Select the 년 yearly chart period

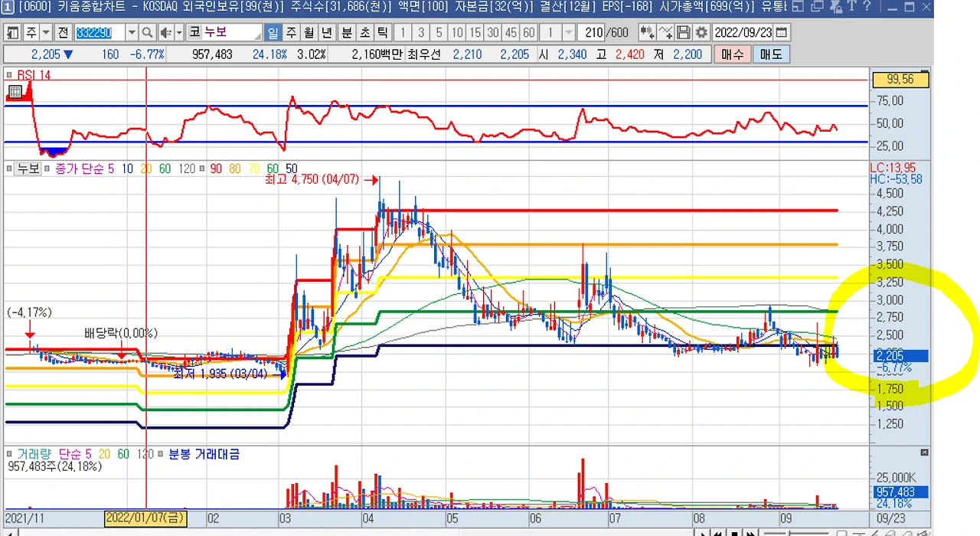pyautogui.click(x=327, y=33)
